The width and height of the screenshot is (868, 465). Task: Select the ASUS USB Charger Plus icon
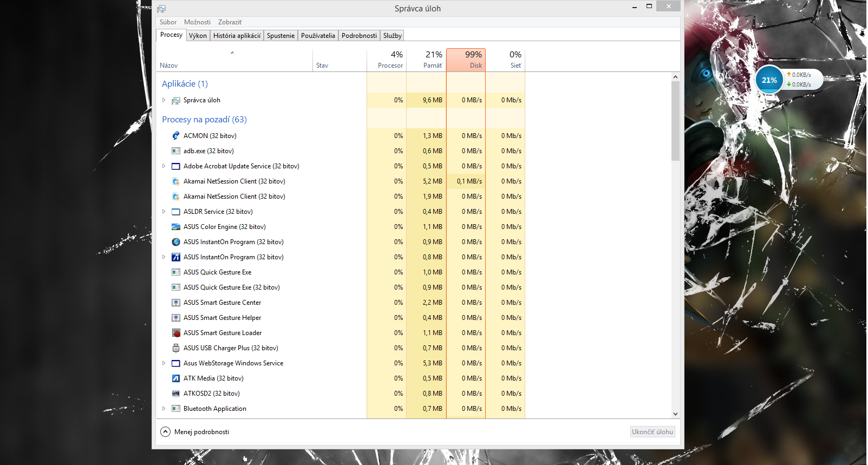(176, 348)
